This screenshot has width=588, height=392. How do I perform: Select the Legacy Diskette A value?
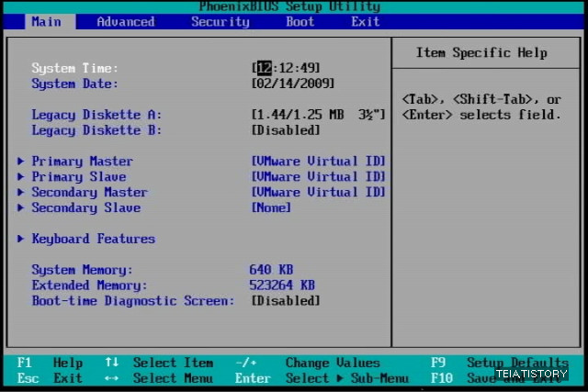(319, 115)
